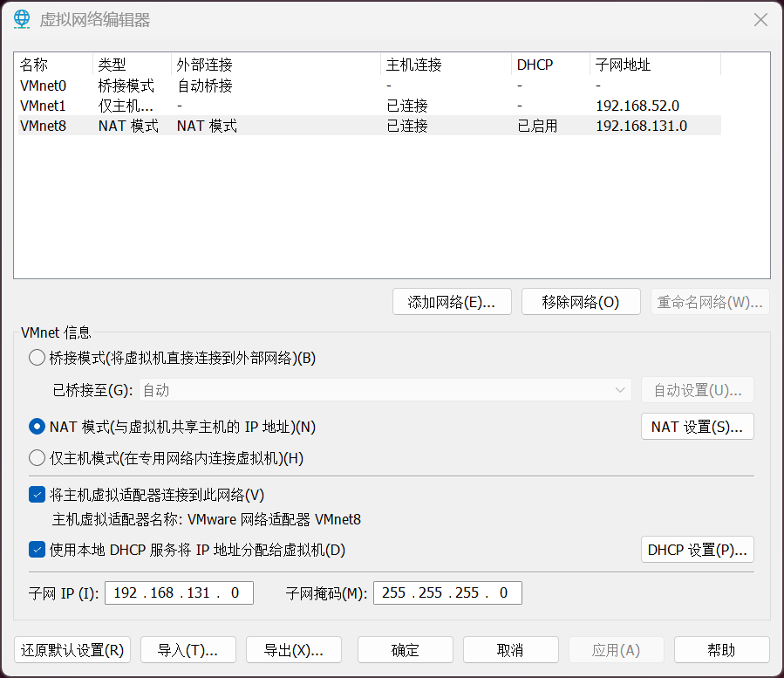Click the 主机连接 column header
The width and height of the screenshot is (784, 678).
(x=447, y=65)
